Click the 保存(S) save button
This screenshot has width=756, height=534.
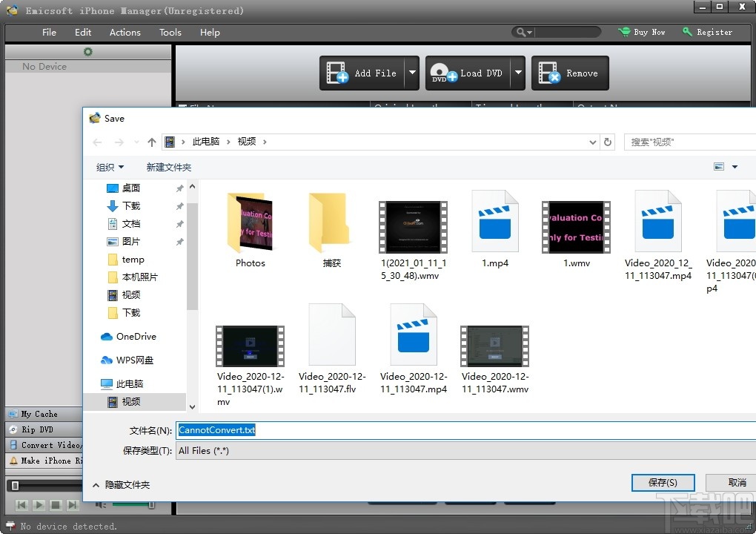(x=662, y=482)
